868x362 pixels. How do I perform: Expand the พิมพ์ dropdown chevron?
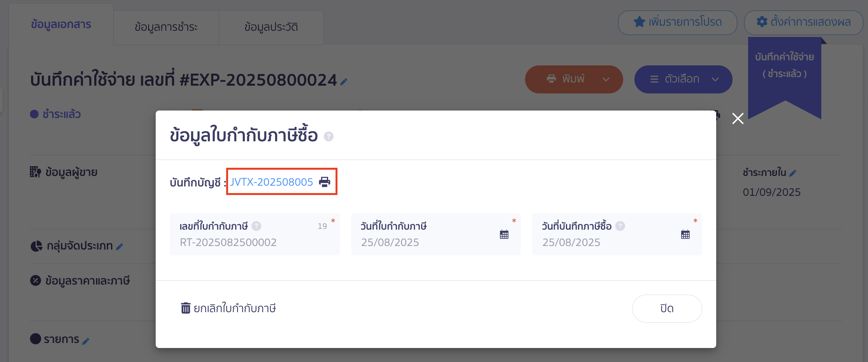(606, 79)
